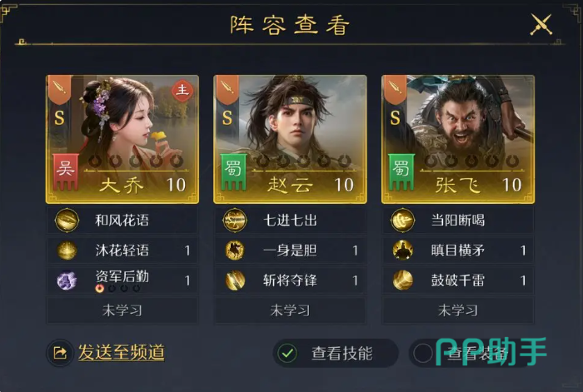Click the 和风花语 skill icon
583x392 pixels.
[67, 220]
